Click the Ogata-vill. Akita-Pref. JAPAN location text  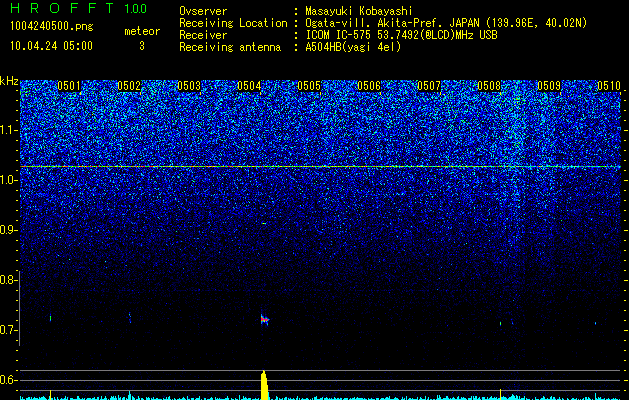(446, 23)
